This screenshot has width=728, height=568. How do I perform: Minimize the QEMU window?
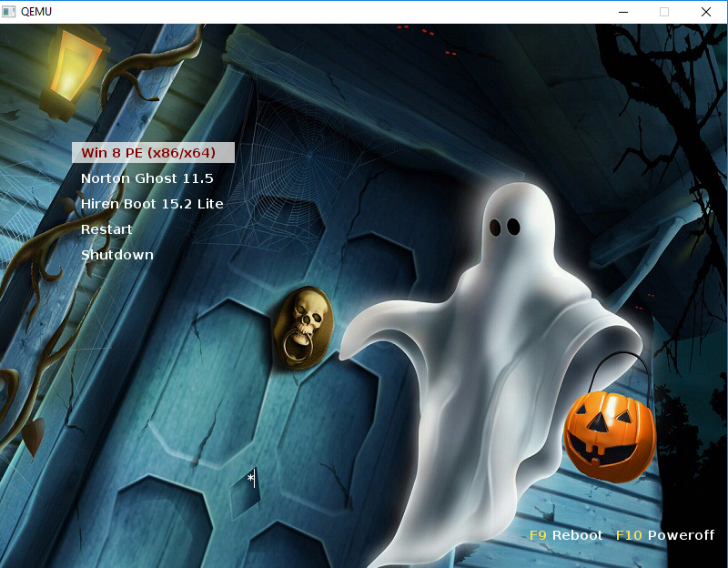tap(623, 12)
